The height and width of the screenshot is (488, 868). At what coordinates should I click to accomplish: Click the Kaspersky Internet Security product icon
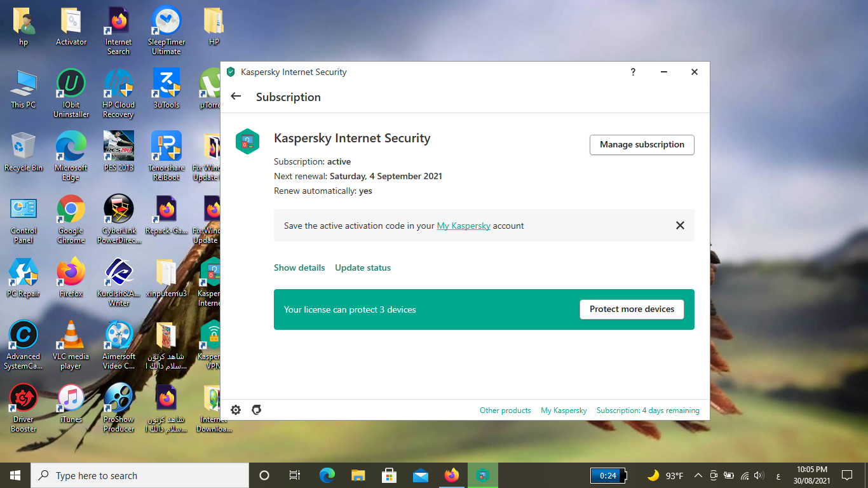pos(247,141)
